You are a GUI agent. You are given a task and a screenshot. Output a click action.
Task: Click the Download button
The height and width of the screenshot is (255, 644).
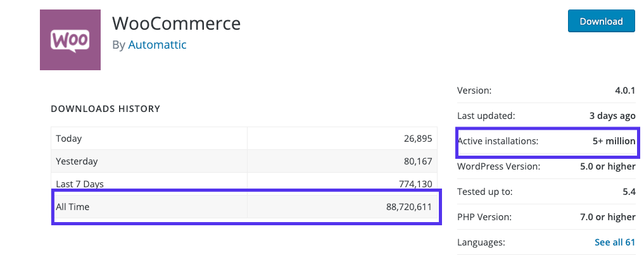point(601,21)
